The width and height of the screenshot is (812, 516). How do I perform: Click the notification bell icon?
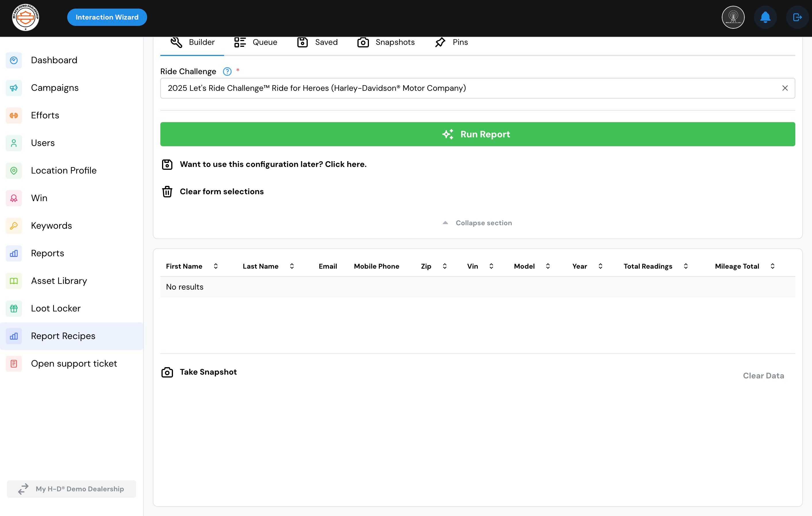(765, 17)
